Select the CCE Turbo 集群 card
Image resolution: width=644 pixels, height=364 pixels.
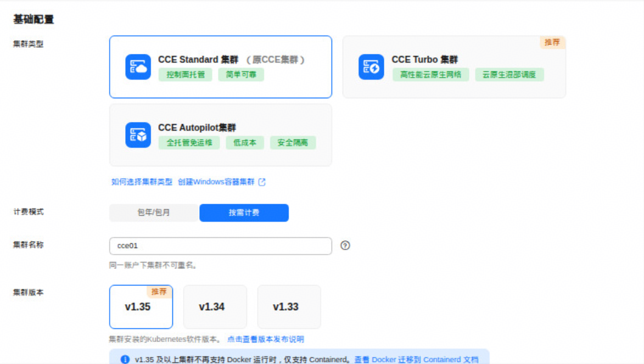point(454,67)
